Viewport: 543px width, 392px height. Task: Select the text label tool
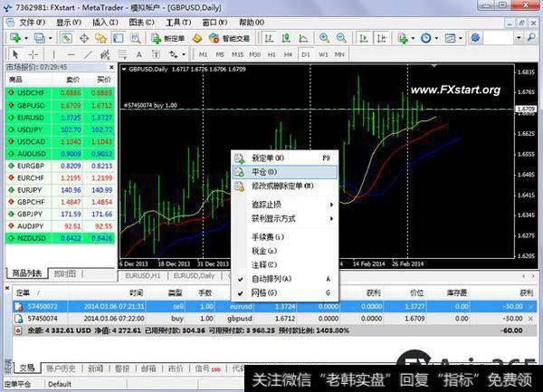156,54
